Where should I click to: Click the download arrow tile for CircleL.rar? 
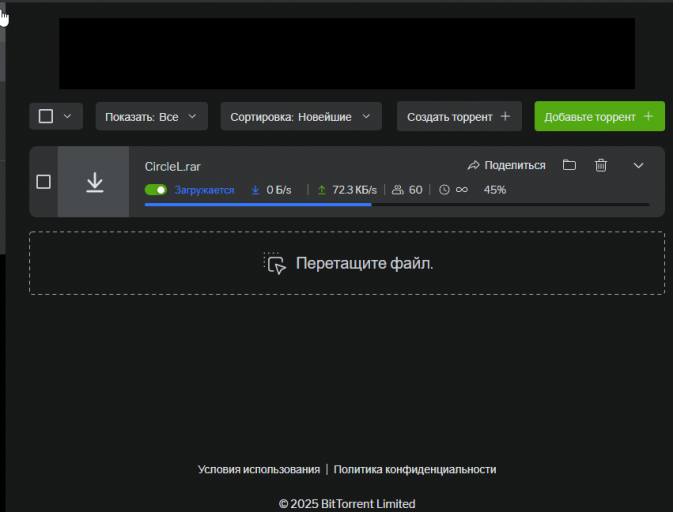point(94,182)
